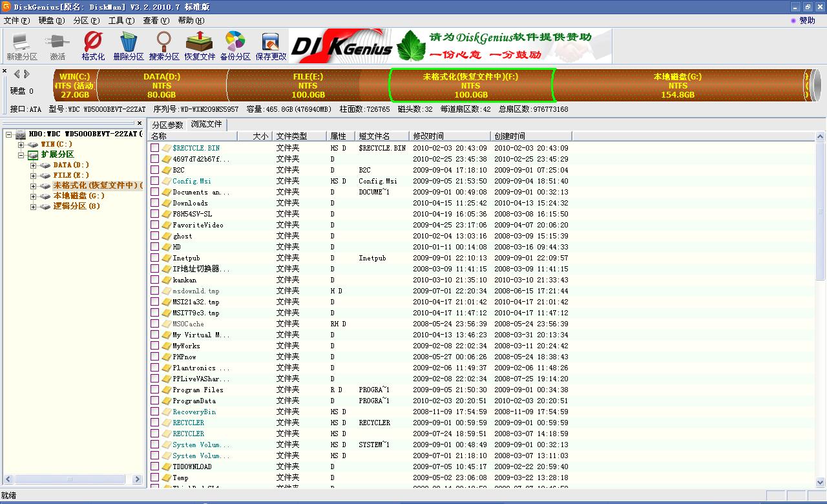
Task: Click the Temp folder icon
Action: 167,478
